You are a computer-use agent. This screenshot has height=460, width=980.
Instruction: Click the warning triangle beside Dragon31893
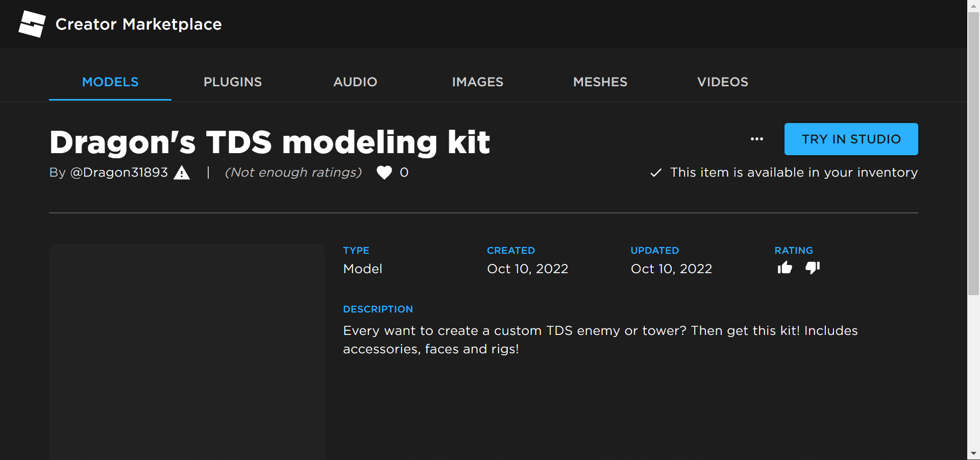point(182,173)
